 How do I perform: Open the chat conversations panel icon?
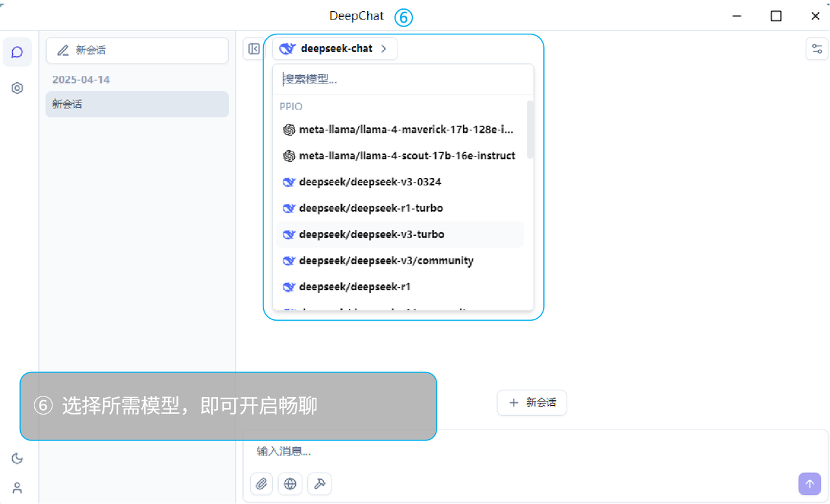pos(17,52)
